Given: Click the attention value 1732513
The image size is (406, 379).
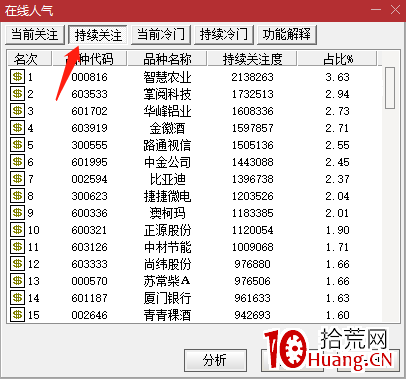Looking at the screenshot, I should point(252,94).
